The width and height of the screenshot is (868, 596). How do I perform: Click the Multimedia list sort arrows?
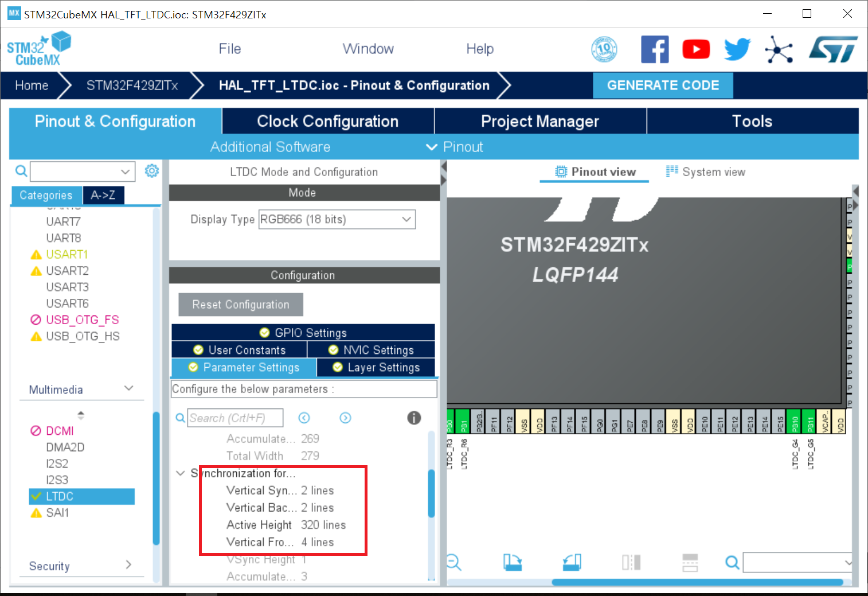[81, 414]
